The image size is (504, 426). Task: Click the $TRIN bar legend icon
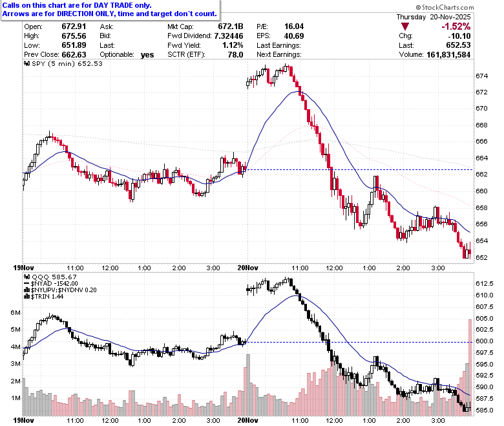coord(27,297)
